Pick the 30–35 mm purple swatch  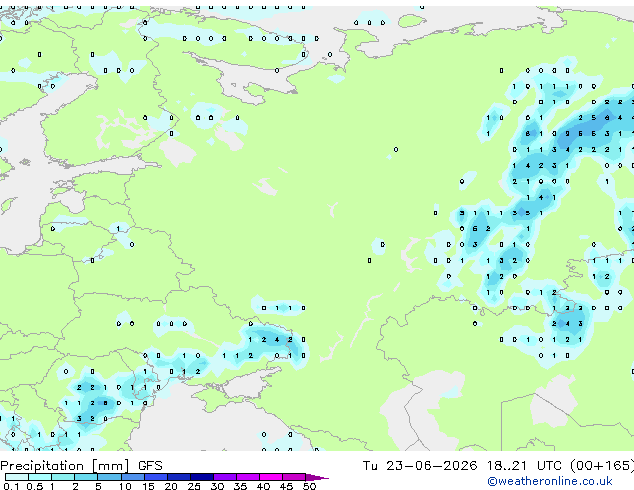coord(225,477)
